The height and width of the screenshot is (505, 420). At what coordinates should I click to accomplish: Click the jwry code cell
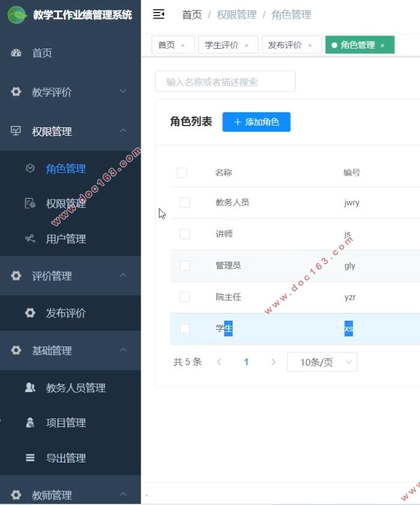coord(352,203)
